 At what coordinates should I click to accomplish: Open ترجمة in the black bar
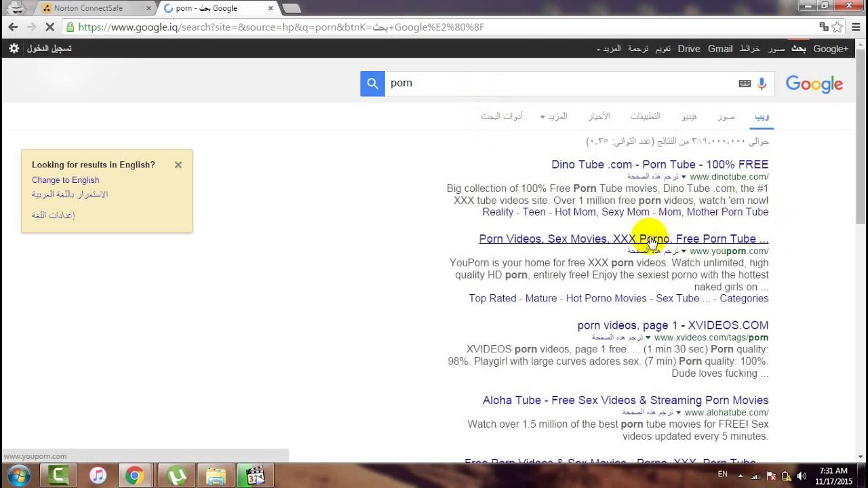(x=638, y=49)
